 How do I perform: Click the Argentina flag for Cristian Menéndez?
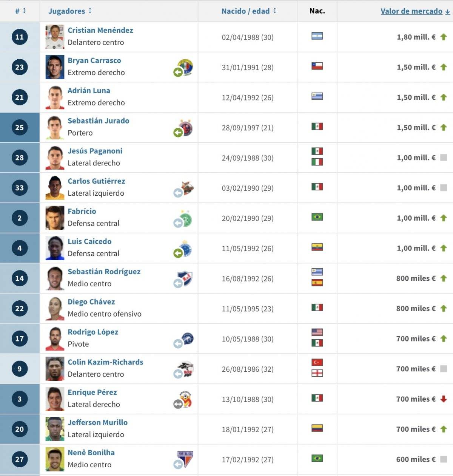(317, 36)
